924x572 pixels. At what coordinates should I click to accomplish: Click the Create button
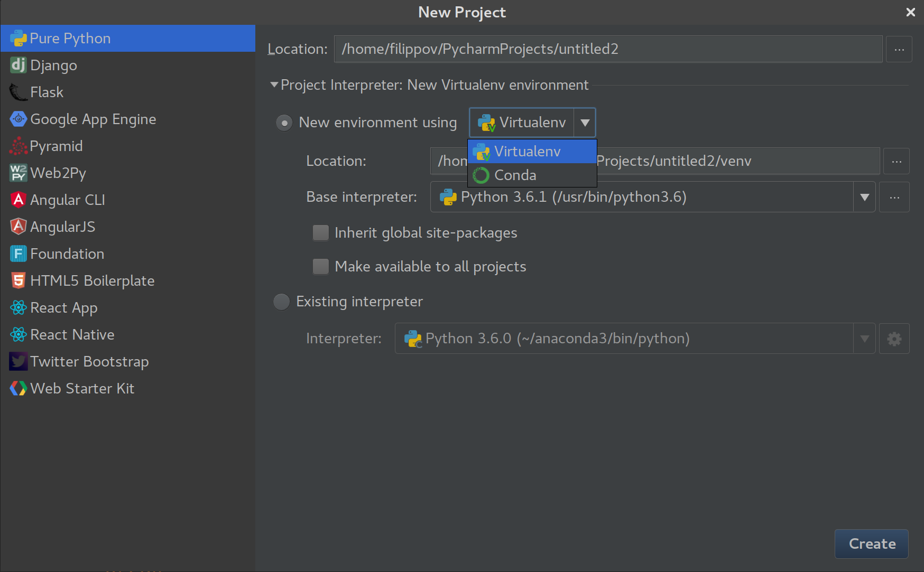point(872,544)
